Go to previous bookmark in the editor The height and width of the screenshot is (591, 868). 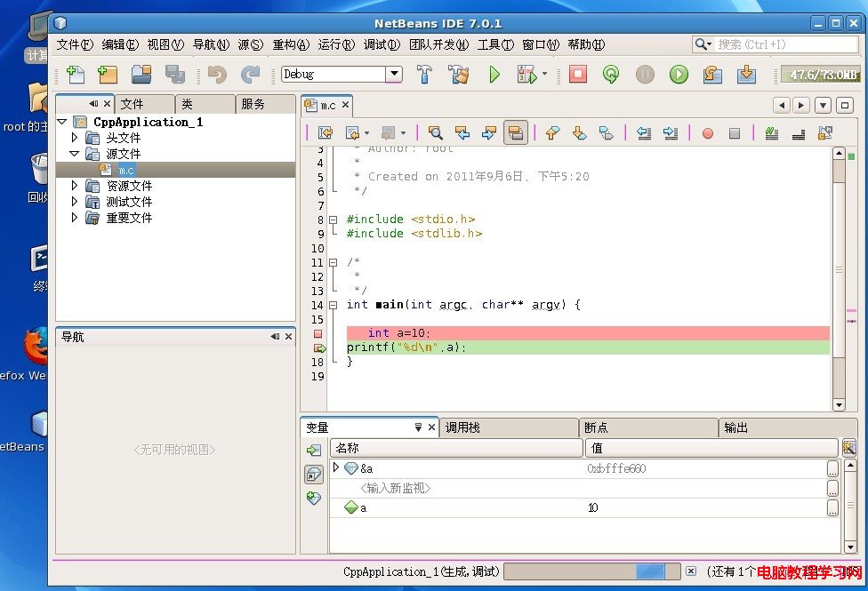552,132
